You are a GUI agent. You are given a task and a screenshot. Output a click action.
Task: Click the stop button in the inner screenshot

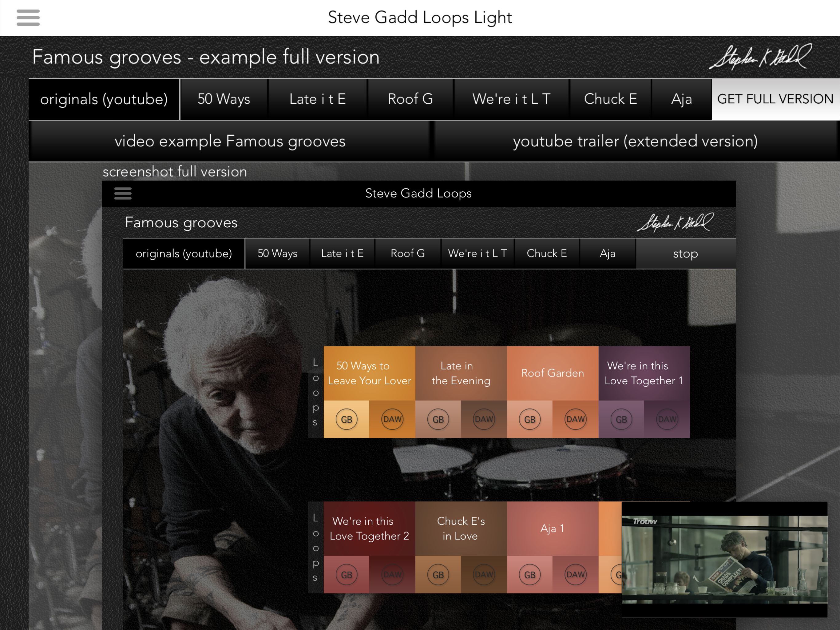(x=685, y=253)
